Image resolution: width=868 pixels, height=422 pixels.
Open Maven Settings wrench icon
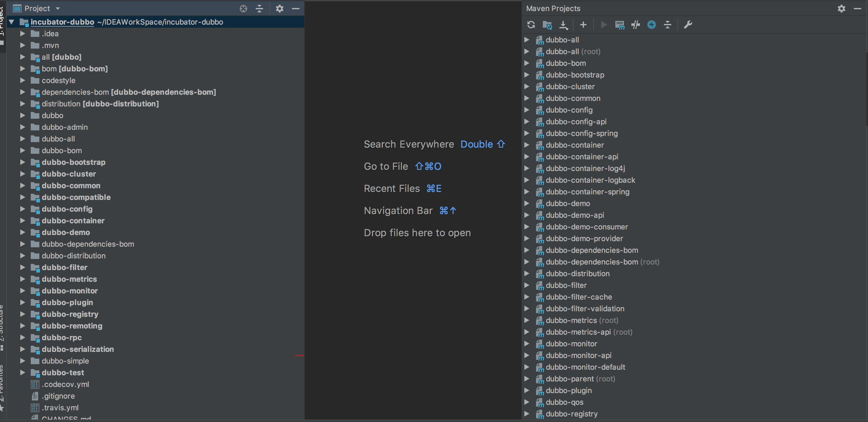pos(688,25)
